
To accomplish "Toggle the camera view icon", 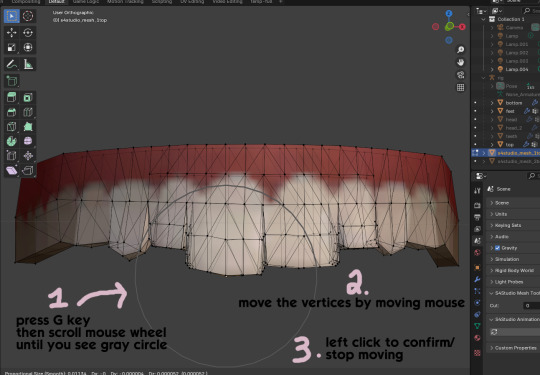I will 460,75.
